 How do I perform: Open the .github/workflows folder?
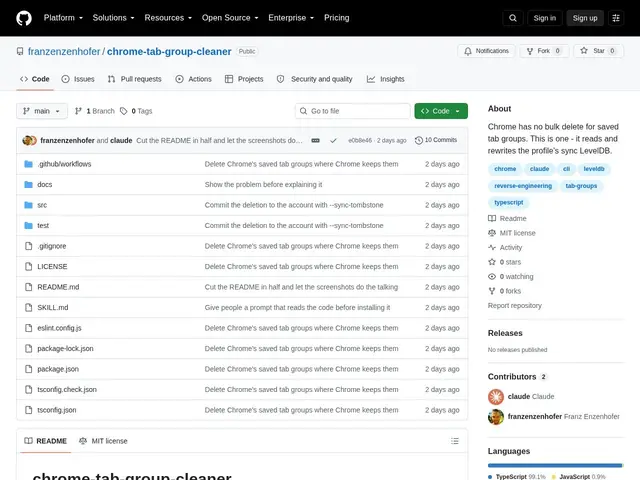(64, 164)
